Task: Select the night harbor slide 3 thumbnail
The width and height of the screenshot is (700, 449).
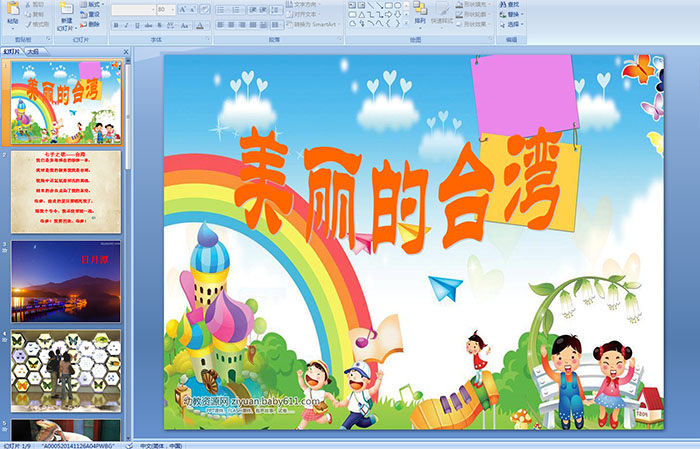Action: tap(66, 281)
